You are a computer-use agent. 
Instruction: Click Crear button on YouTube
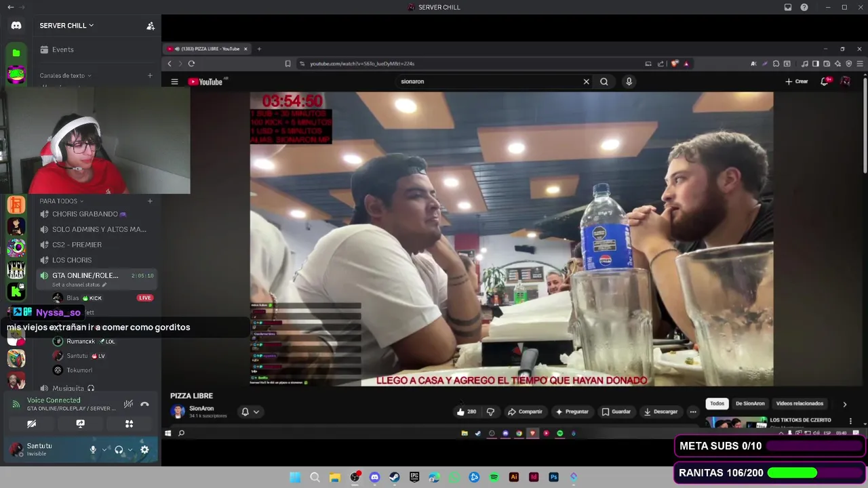pos(797,81)
